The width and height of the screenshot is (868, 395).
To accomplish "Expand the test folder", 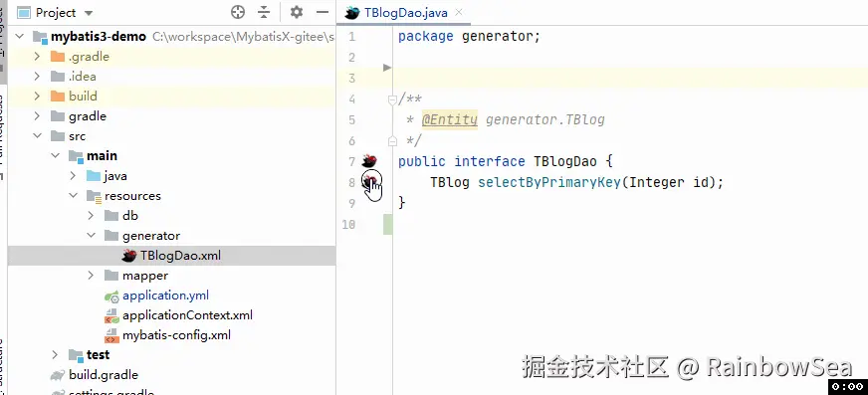I will click(56, 354).
